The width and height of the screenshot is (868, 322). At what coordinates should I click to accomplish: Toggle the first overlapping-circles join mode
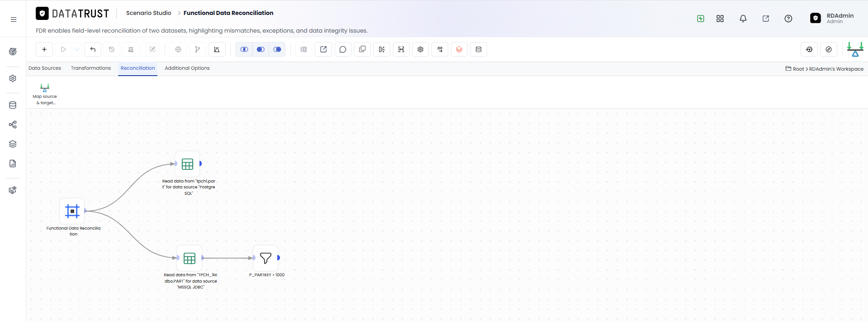coord(244,49)
